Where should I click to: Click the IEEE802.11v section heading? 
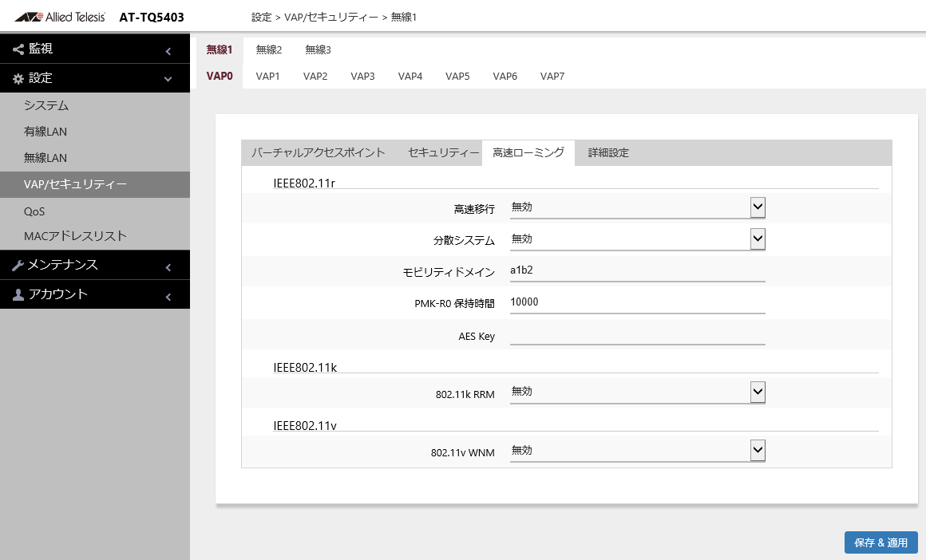pos(305,426)
